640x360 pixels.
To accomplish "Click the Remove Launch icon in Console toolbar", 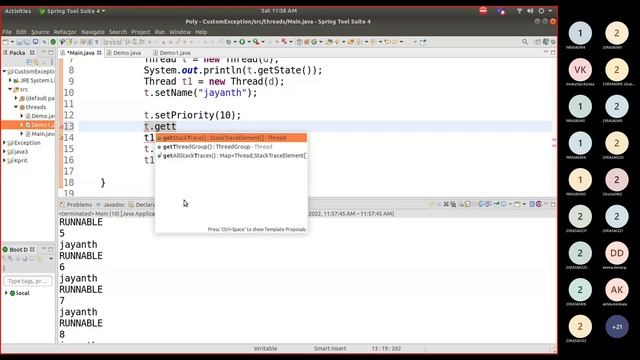I will (x=446, y=204).
